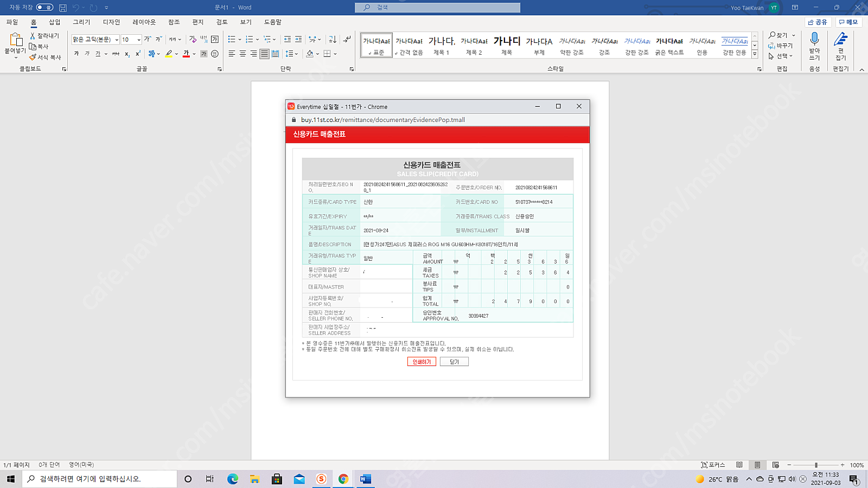Toggle italic formatting
868x488 pixels.
pyautogui.click(x=87, y=54)
